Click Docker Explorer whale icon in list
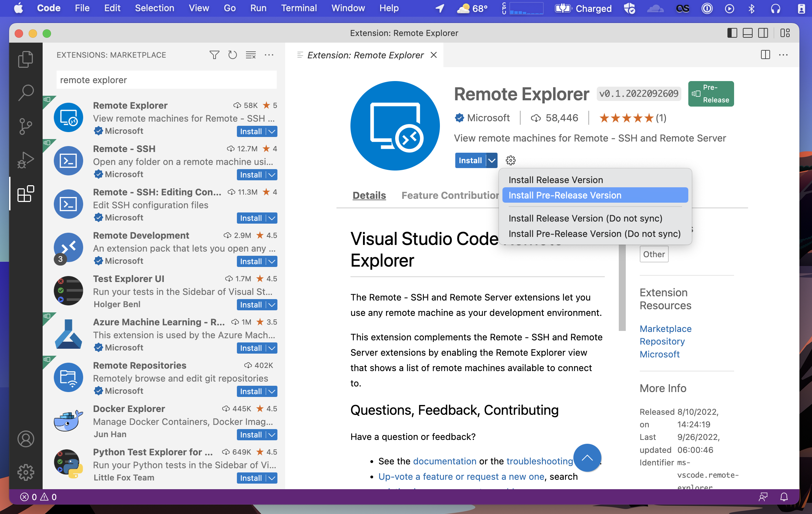The height and width of the screenshot is (514, 812). tap(68, 421)
